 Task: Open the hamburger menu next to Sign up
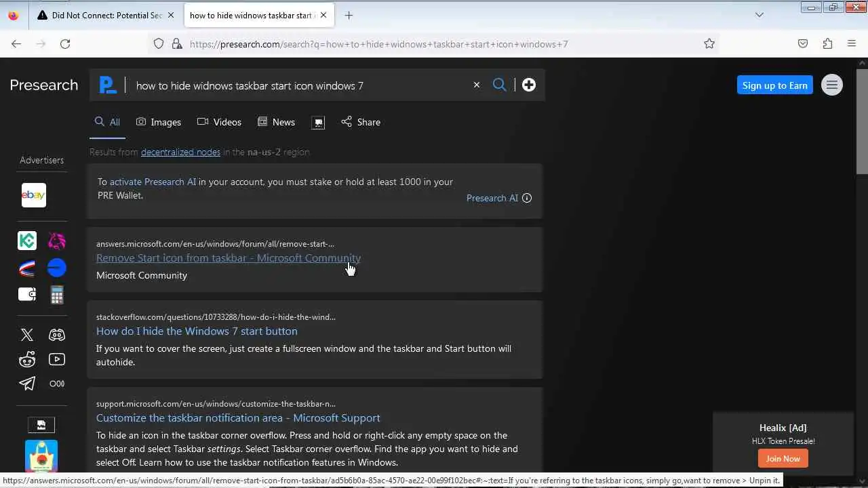pyautogui.click(x=832, y=85)
